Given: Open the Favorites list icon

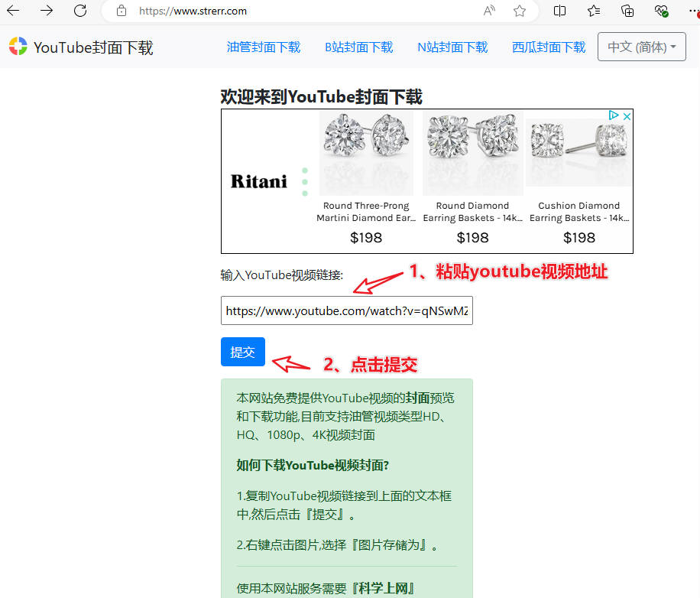Looking at the screenshot, I should pyautogui.click(x=594, y=11).
